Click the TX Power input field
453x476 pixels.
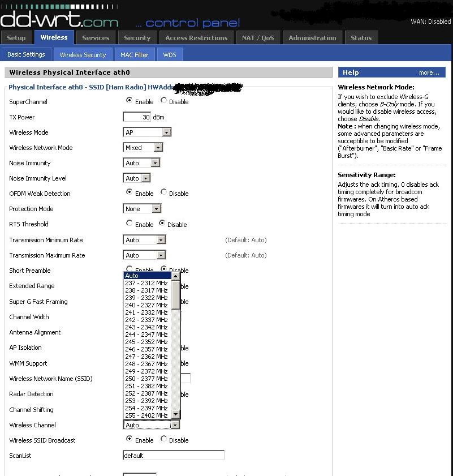click(x=137, y=117)
